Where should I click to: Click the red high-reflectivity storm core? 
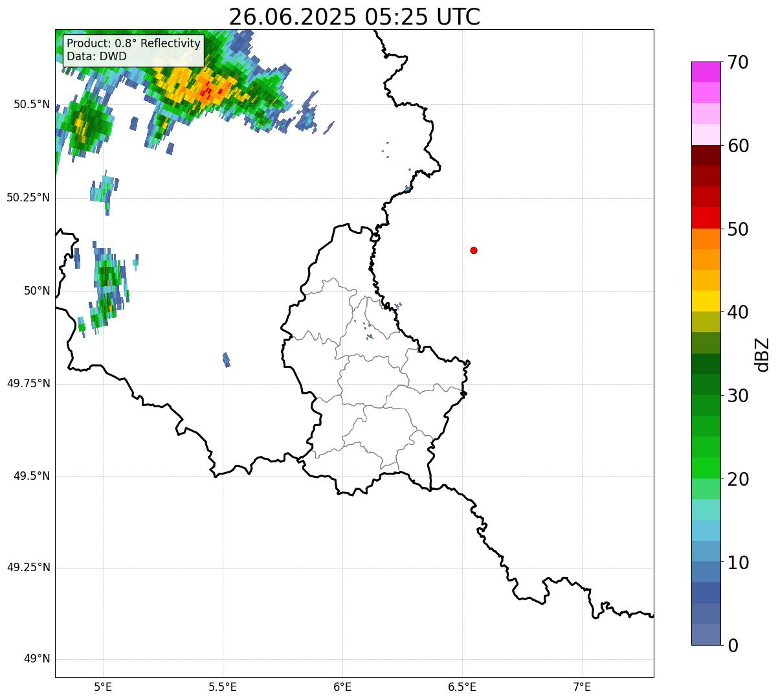coord(206,93)
